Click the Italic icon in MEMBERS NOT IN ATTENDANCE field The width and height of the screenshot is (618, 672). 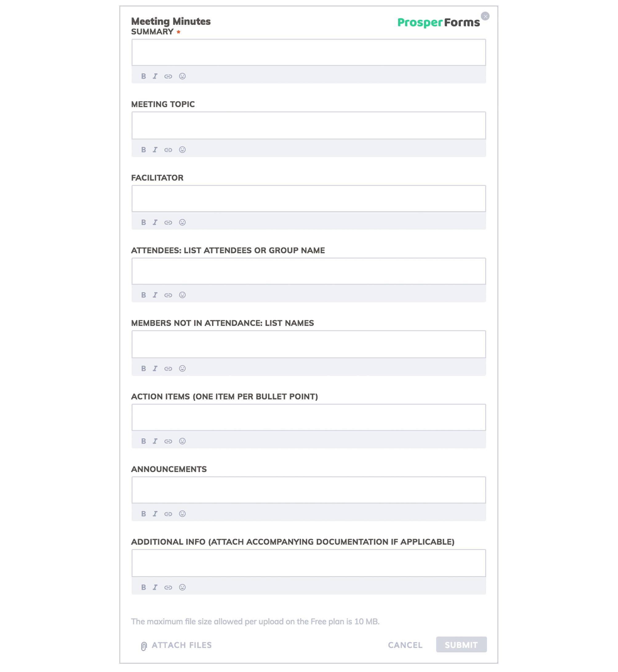pyautogui.click(x=154, y=368)
